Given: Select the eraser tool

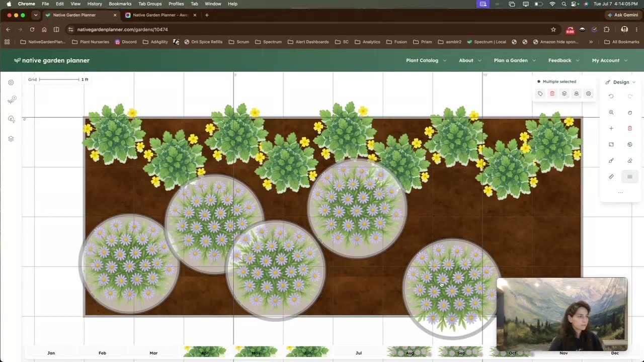Looking at the screenshot, I should click(630, 161).
